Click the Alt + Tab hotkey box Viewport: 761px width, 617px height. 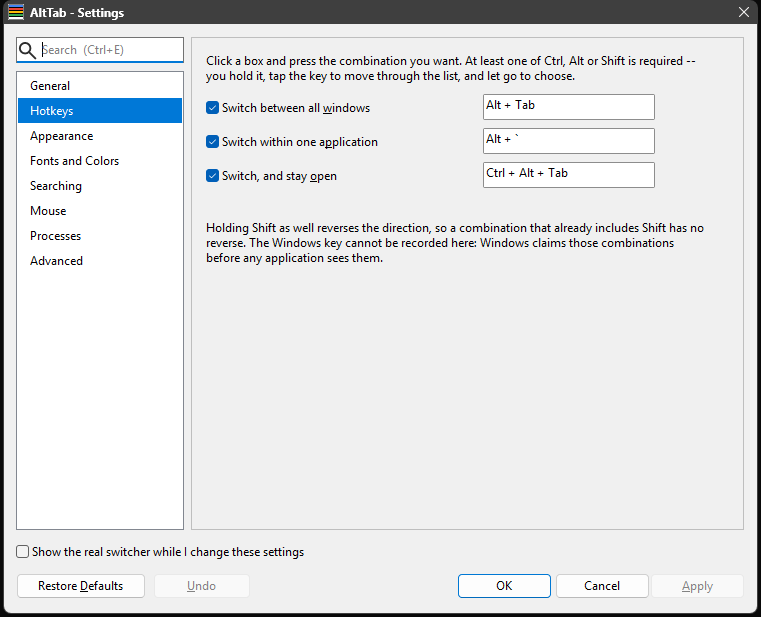(569, 107)
